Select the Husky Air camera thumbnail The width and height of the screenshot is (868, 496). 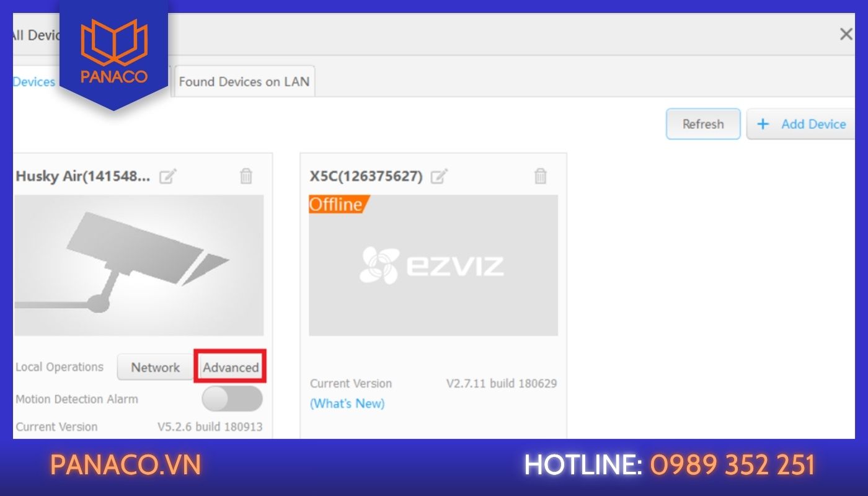pyautogui.click(x=139, y=265)
